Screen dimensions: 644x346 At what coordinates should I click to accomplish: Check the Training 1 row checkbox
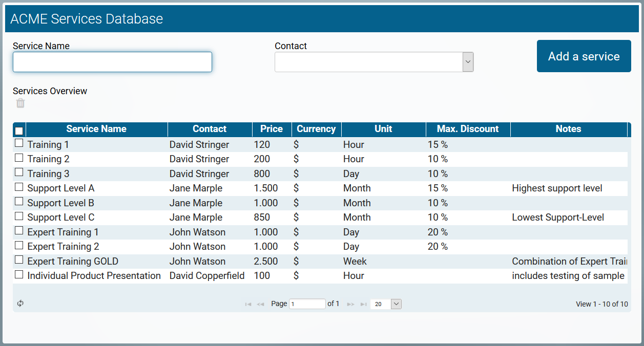19,143
